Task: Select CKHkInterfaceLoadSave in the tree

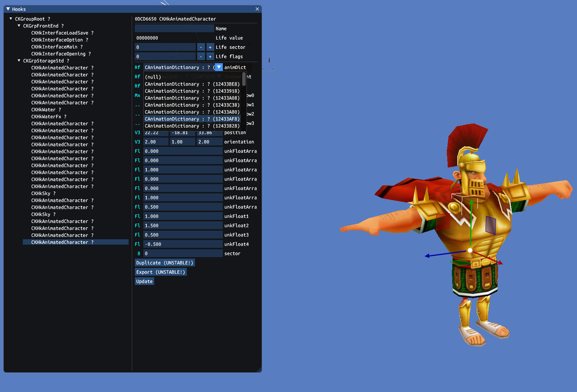Action: (x=62, y=33)
